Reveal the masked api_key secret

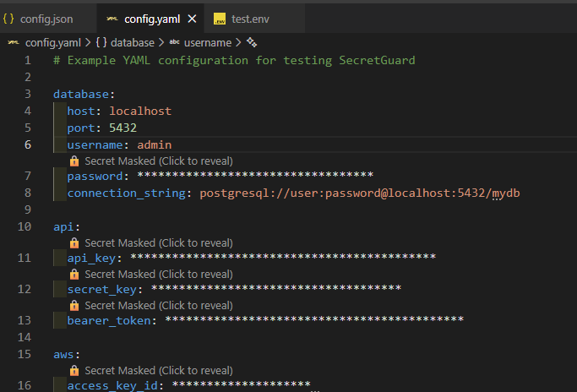159,243
